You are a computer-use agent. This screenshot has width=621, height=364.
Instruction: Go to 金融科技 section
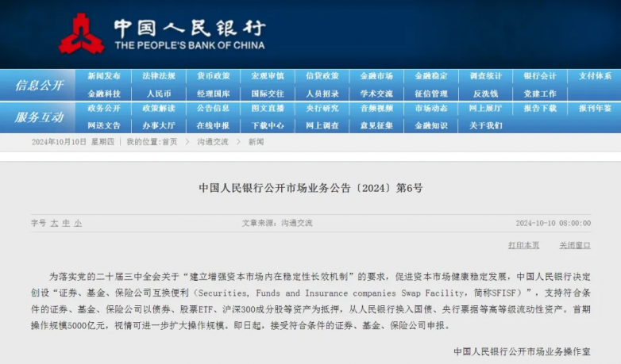(104, 94)
